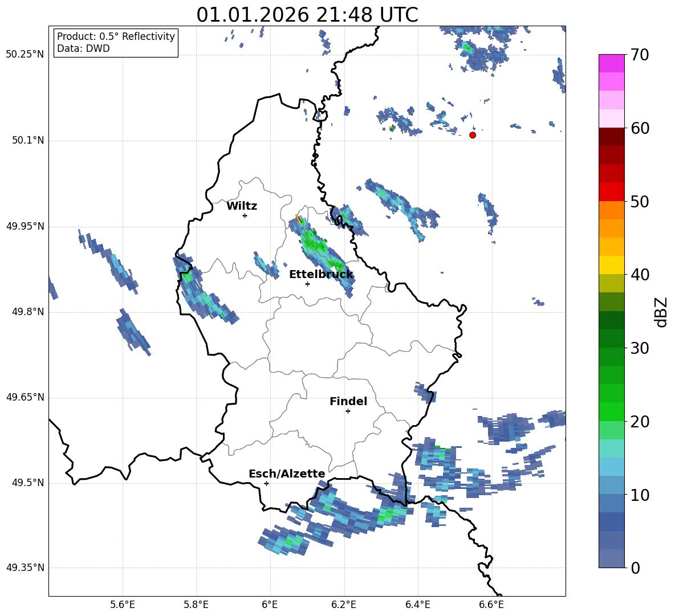The height and width of the screenshot is (616, 675).
Task: Click the 6°E longitude label
Action: tap(270, 605)
